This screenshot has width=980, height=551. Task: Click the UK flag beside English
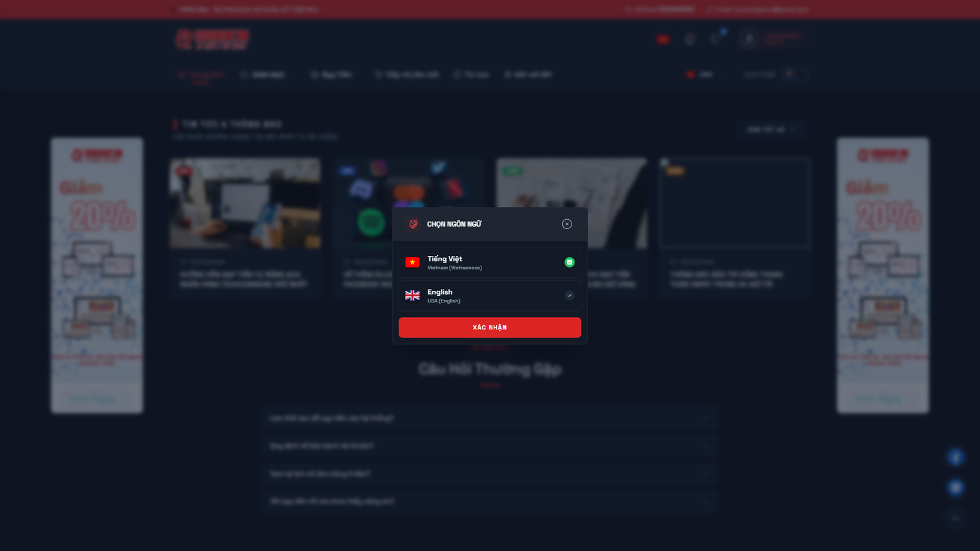point(412,296)
